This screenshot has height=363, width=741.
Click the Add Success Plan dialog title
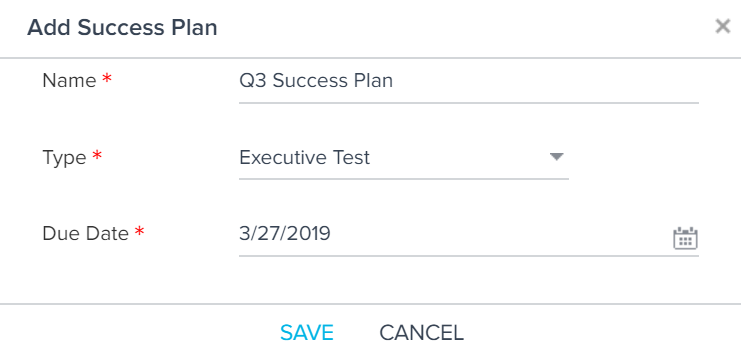click(122, 27)
